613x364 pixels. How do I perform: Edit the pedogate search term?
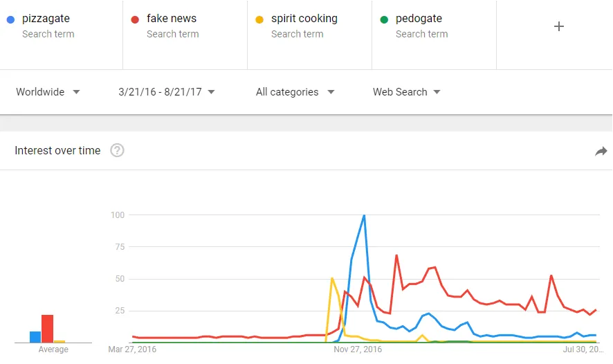coord(419,19)
